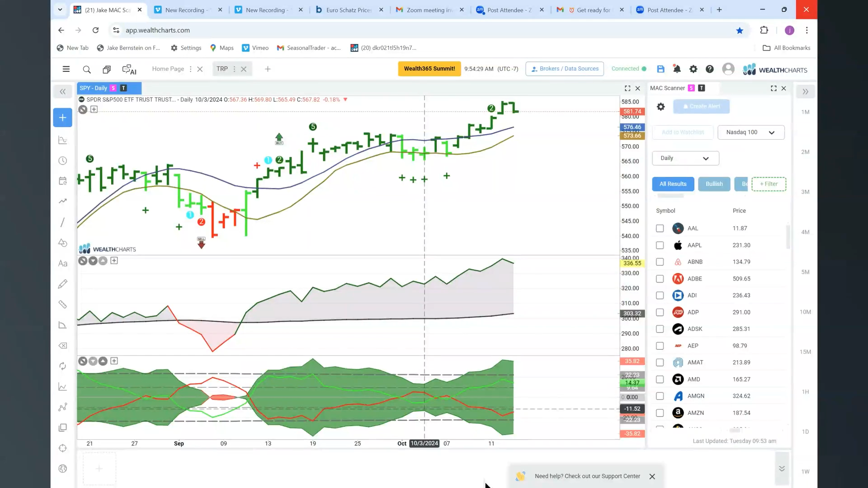Click the blue add-widget plus button
Viewport: 868px width, 488px height.
click(x=62, y=117)
